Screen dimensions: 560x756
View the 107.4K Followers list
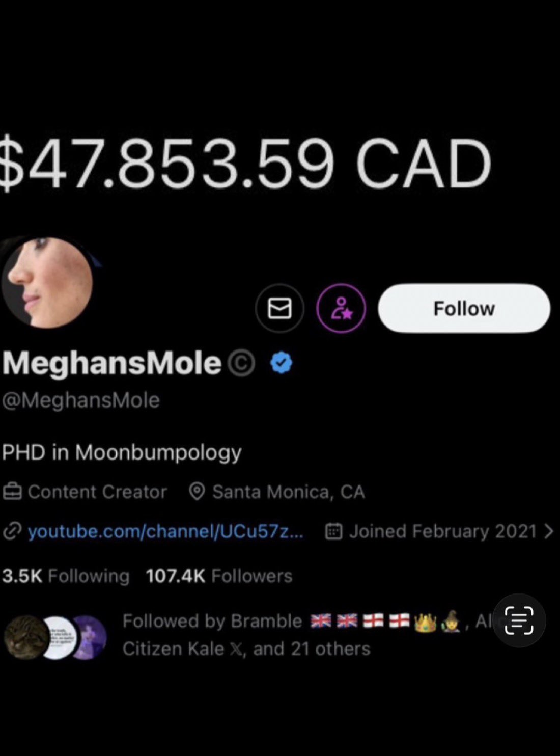click(x=219, y=576)
